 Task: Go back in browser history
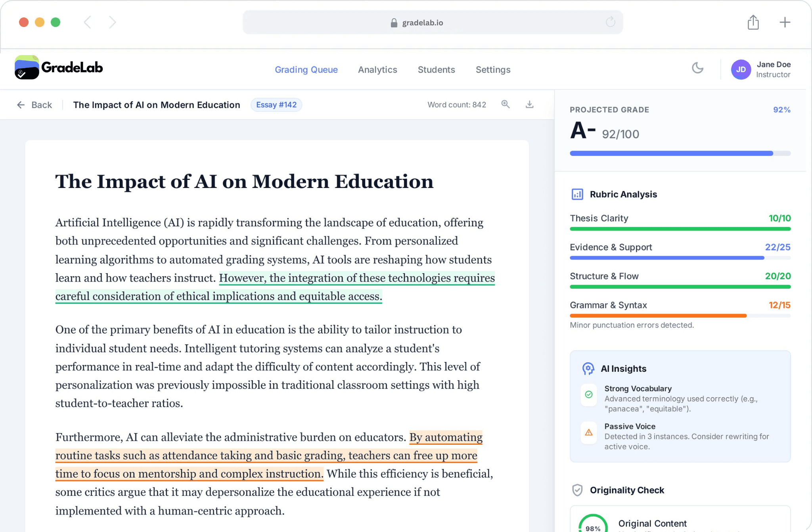click(88, 22)
